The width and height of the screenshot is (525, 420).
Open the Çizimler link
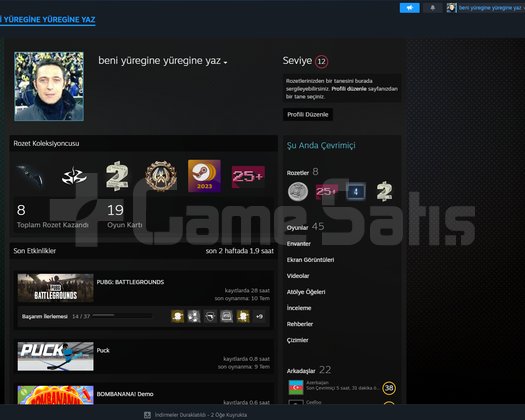[298, 340]
